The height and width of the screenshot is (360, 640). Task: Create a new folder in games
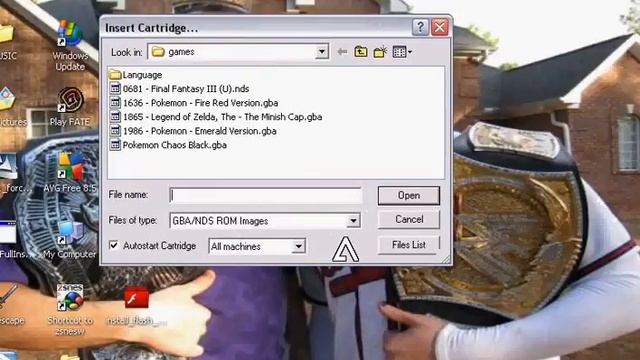point(380,52)
